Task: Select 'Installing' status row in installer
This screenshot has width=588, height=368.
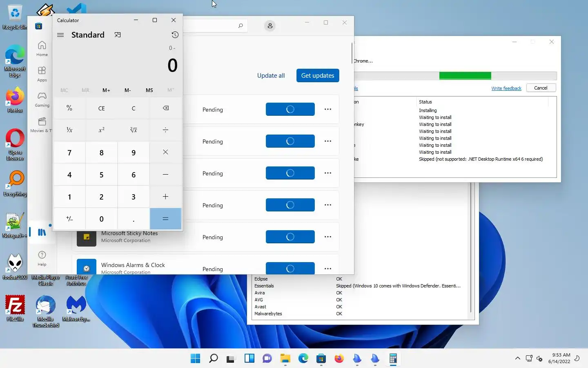Action: click(x=428, y=110)
